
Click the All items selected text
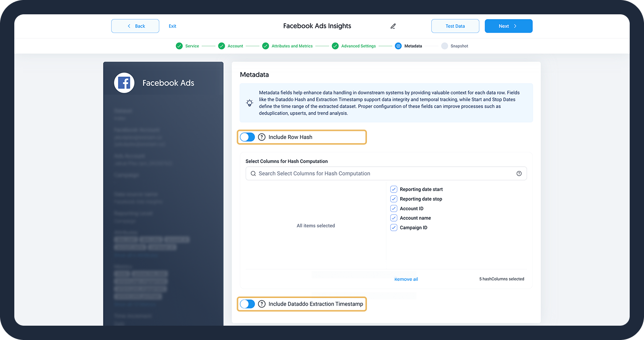click(x=316, y=226)
